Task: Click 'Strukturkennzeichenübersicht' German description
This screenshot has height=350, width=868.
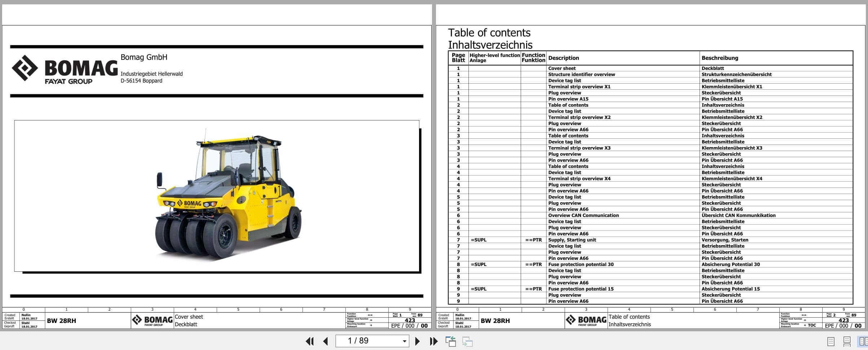Action: (736, 75)
